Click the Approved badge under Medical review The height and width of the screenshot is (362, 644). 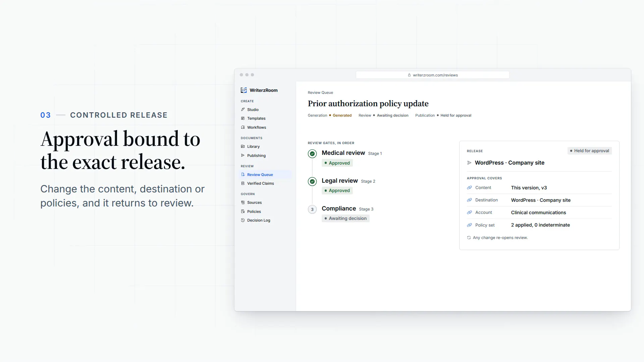pos(337,163)
